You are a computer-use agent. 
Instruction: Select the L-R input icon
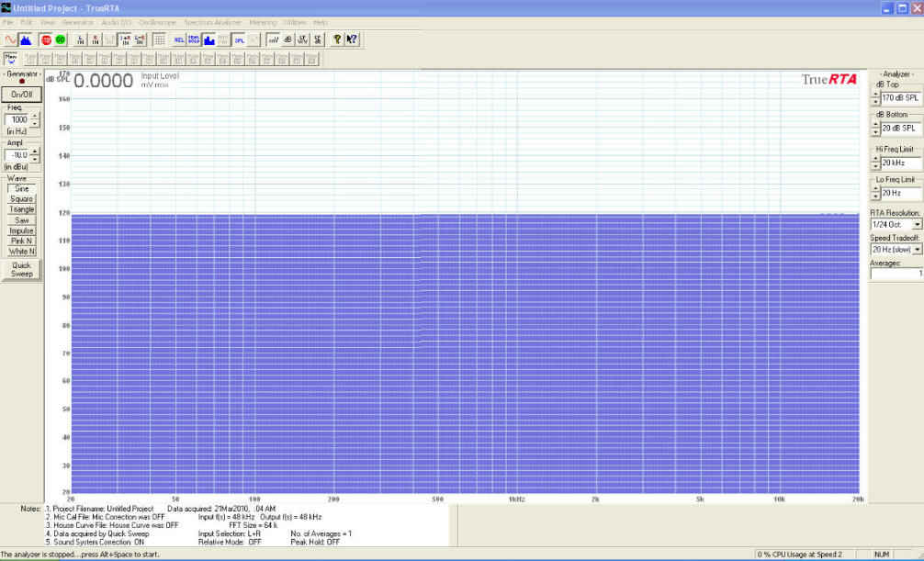coord(139,40)
